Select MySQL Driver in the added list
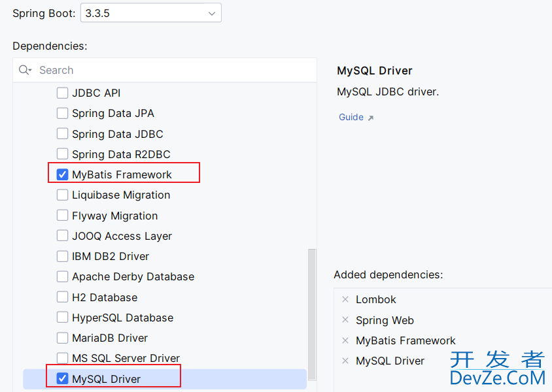This screenshot has height=392, width=552. 390,361
